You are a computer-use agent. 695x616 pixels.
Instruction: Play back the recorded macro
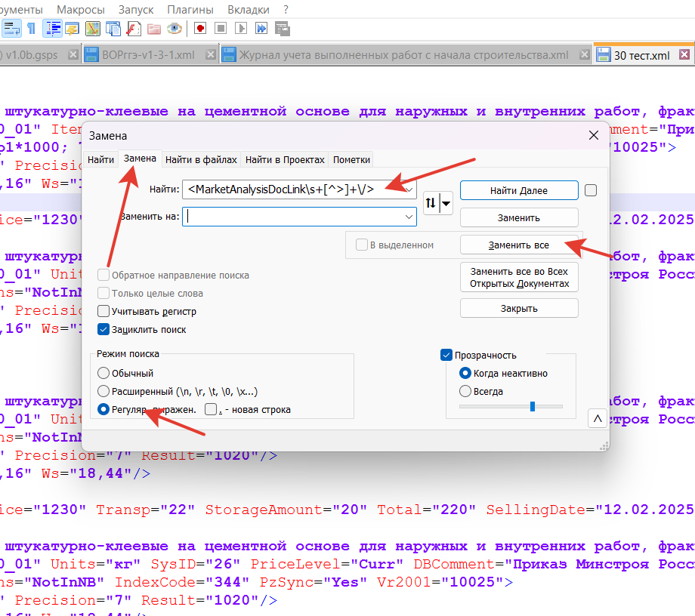tap(241, 29)
